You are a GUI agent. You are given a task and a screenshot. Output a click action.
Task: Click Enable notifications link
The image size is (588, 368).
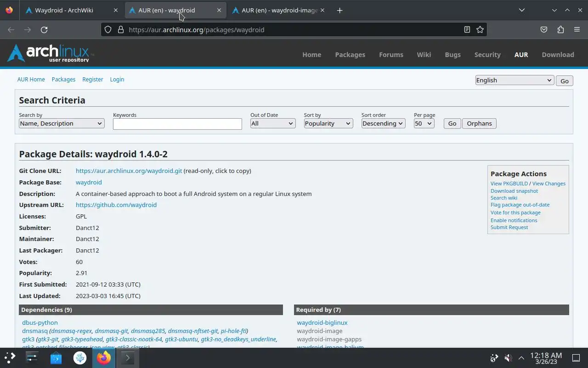514,220
